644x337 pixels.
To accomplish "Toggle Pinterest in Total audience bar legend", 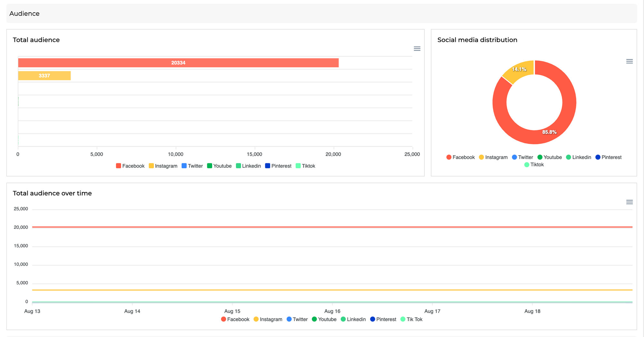I will tap(278, 166).
